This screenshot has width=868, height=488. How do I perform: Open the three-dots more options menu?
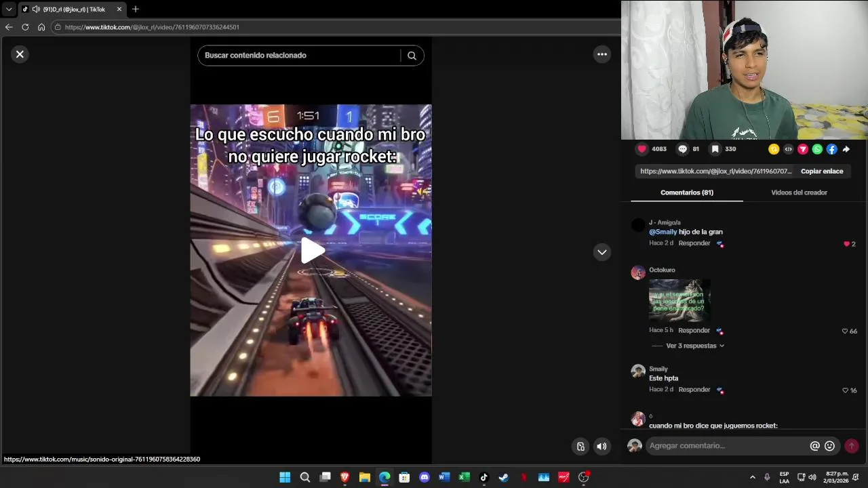pos(601,54)
